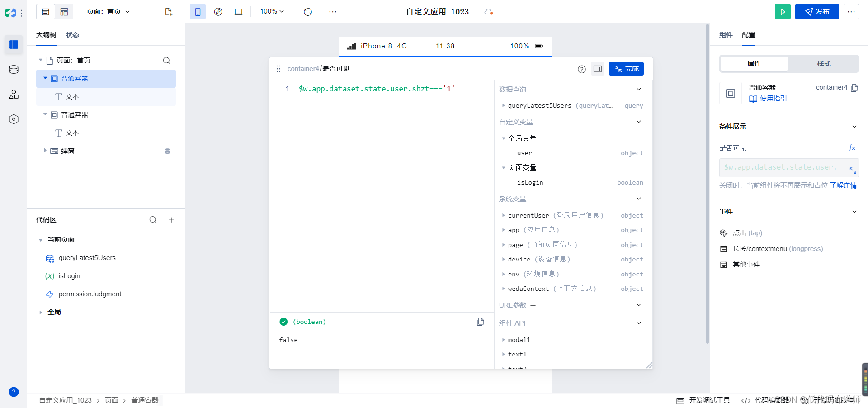
Task: Open the expression editor help icon
Action: coord(582,69)
